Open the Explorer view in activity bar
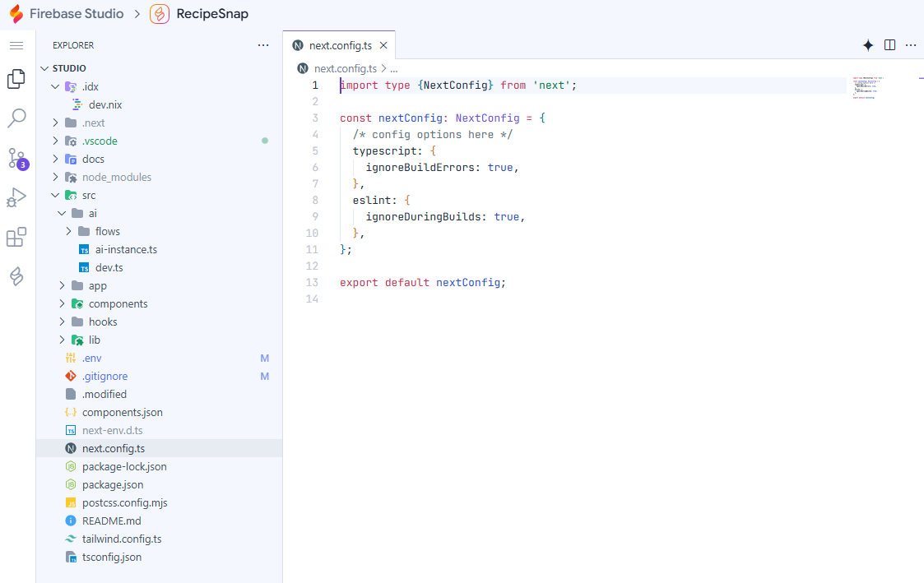Image resolution: width=924 pixels, height=583 pixels. coord(16,79)
